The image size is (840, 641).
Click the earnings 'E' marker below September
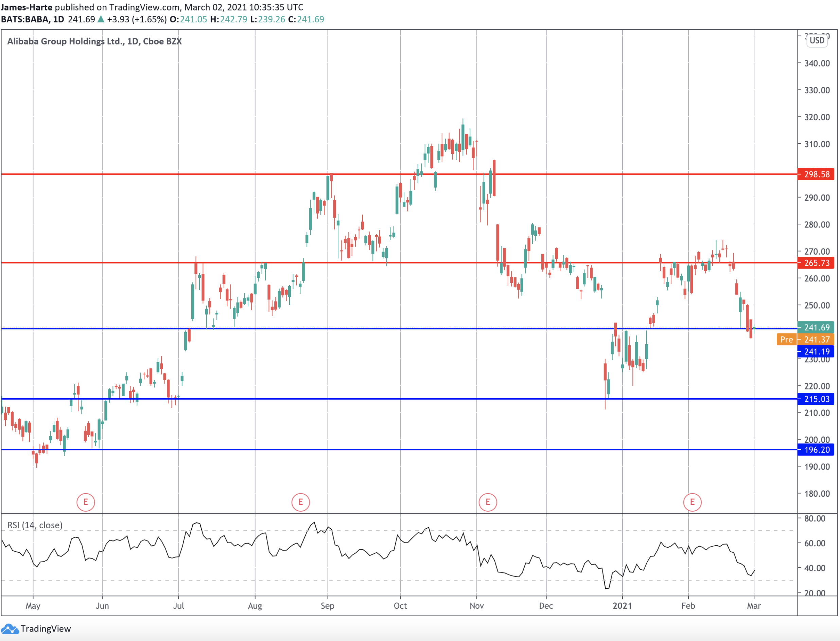tap(300, 502)
